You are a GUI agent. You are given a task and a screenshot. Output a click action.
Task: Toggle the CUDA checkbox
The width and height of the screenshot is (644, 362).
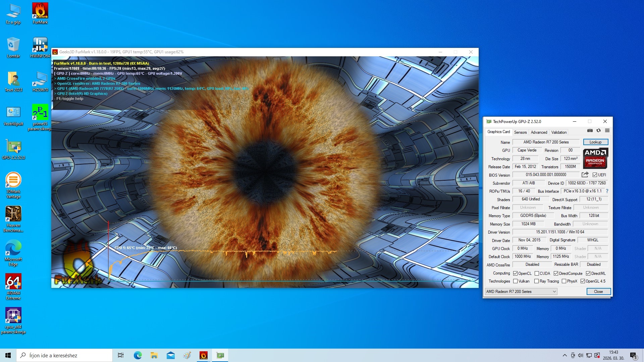pyautogui.click(x=537, y=274)
